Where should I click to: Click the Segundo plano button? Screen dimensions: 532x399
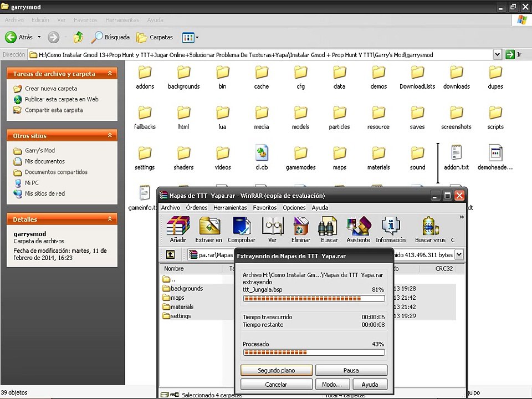(x=277, y=370)
